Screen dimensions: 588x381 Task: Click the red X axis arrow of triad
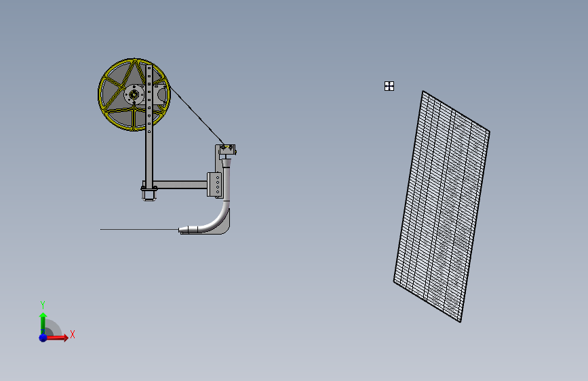58,338
